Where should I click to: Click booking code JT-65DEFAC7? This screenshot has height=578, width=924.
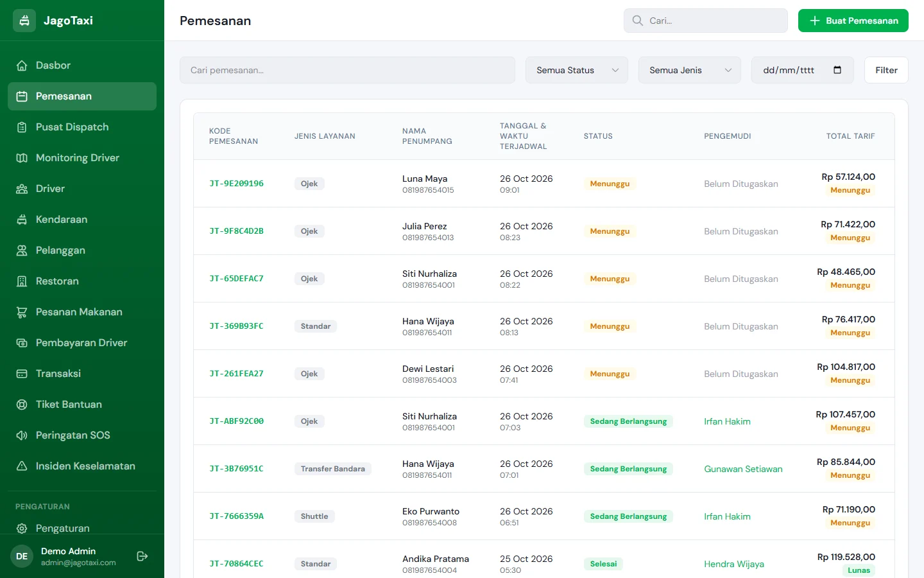[236, 279]
